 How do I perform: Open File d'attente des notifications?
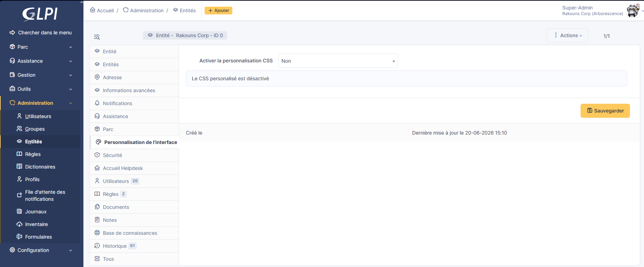(41, 196)
